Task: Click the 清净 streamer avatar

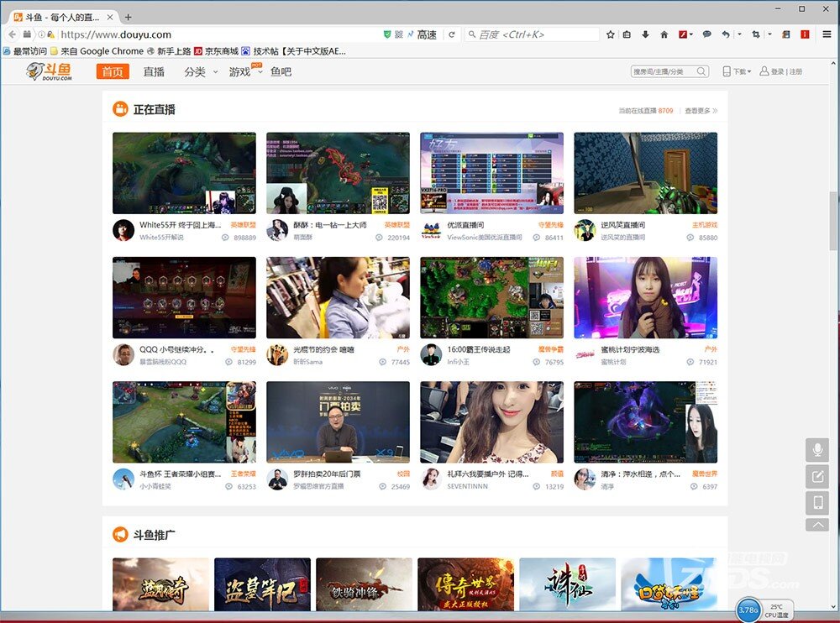Action: point(585,479)
